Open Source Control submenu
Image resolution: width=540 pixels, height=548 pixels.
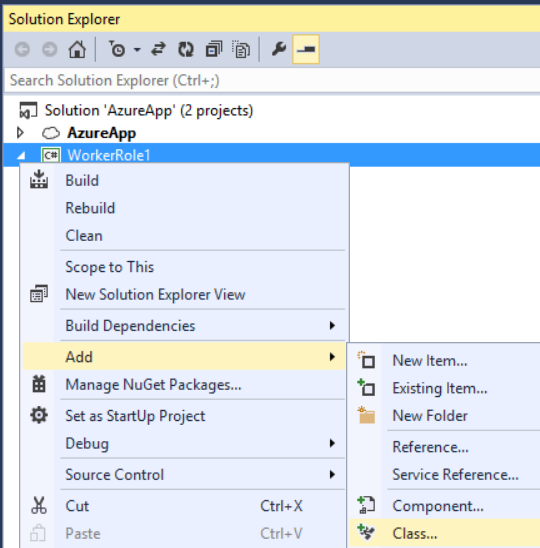[x=185, y=475]
